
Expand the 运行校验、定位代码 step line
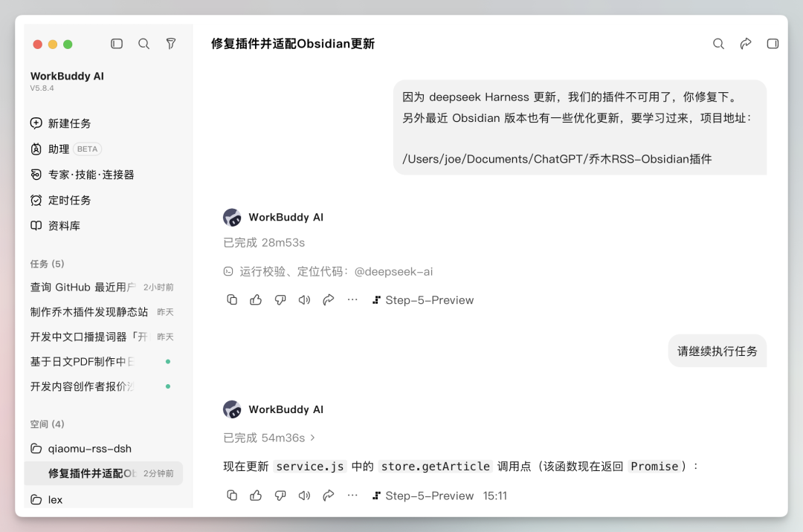(328, 272)
